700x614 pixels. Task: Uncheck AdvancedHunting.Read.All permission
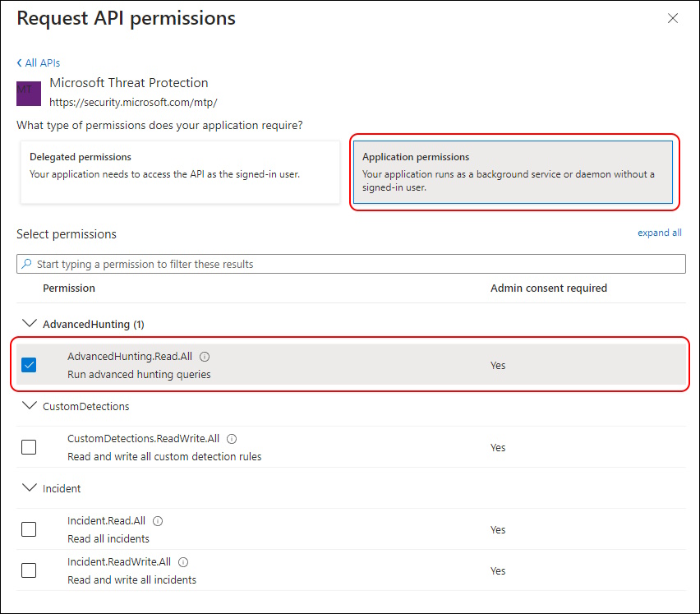(x=29, y=365)
